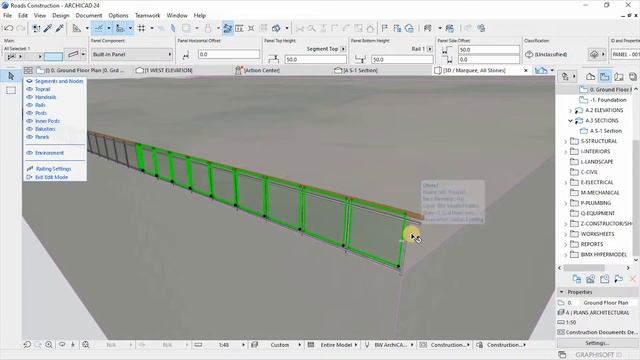Click the pick up parameters eyedropper icon

click(x=48, y=28)
